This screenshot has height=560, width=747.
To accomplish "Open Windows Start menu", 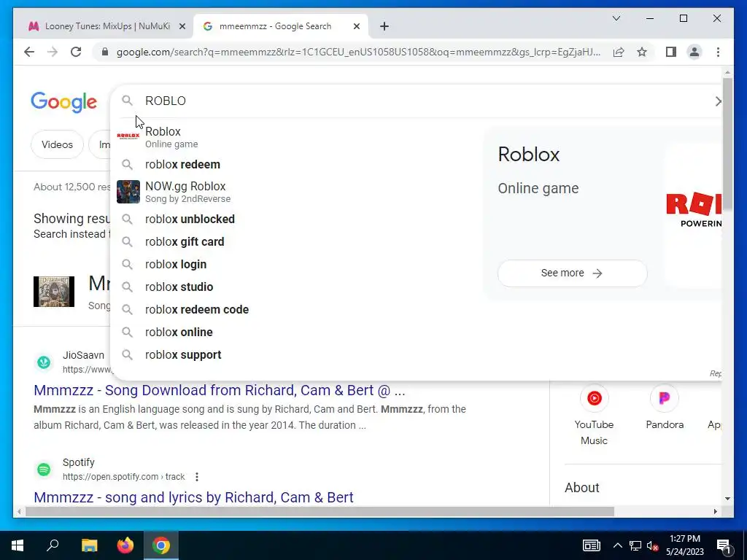I will pyautogui.click(x=18, y=545).
